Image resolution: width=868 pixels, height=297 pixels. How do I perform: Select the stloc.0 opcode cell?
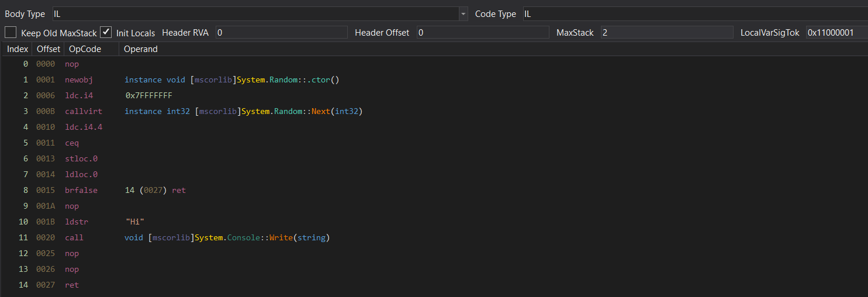point(81,158)
